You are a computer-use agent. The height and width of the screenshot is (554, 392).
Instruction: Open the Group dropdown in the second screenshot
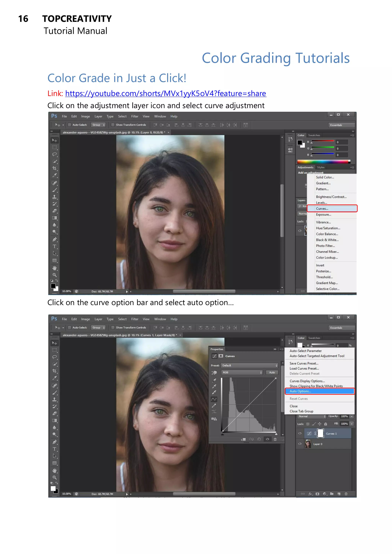98,327
